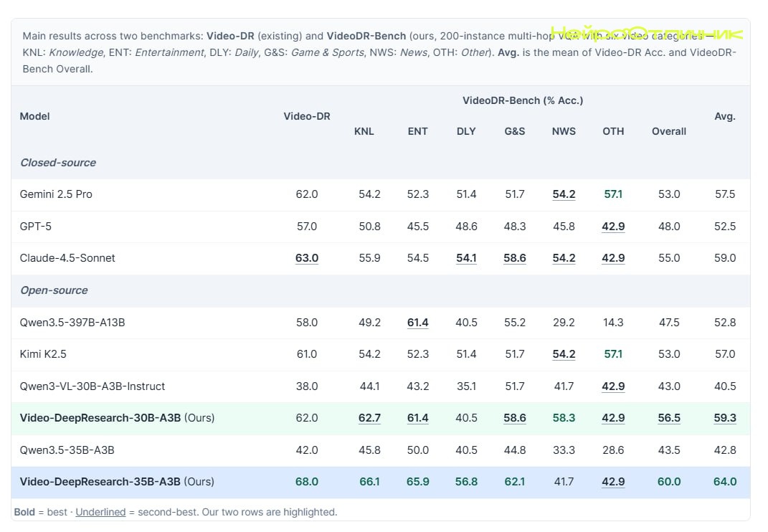This screenshot has width=768, height=532.
Task: Click Qwen3.5-35B-A3B's Avg. score 42.8
Action: (725, 450)
